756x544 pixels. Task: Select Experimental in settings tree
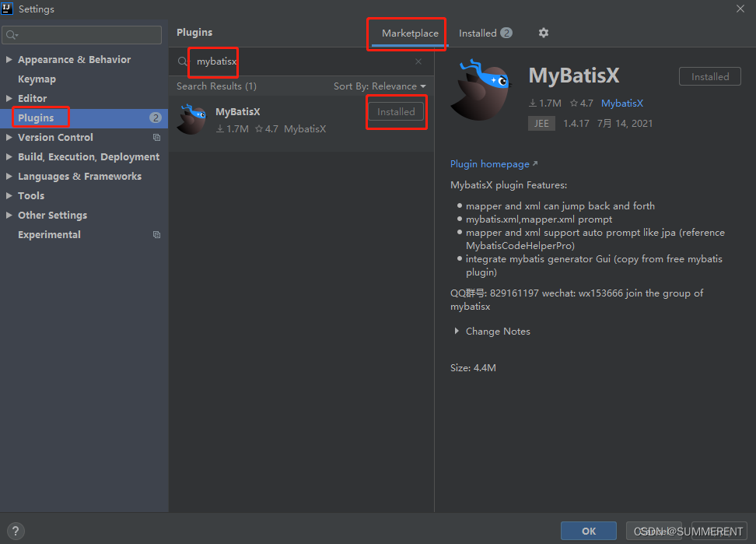[x=49, y=235]
